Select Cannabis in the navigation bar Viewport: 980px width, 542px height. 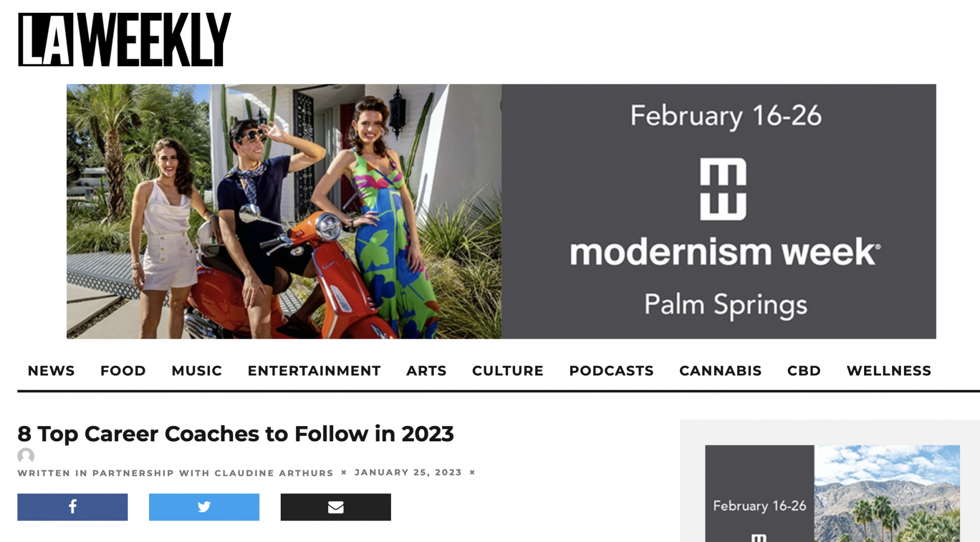click(720, 371)
